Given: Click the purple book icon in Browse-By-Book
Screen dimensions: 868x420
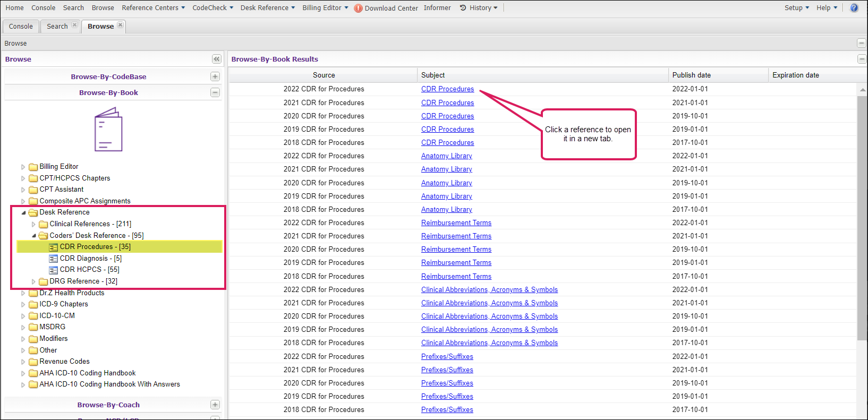Looking at the screenshot, I should click(x=108, y=130).
